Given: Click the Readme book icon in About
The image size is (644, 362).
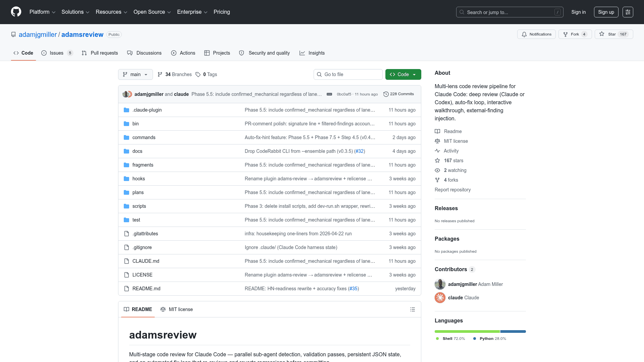Looking at the screenshot, I should coord(437,131).
